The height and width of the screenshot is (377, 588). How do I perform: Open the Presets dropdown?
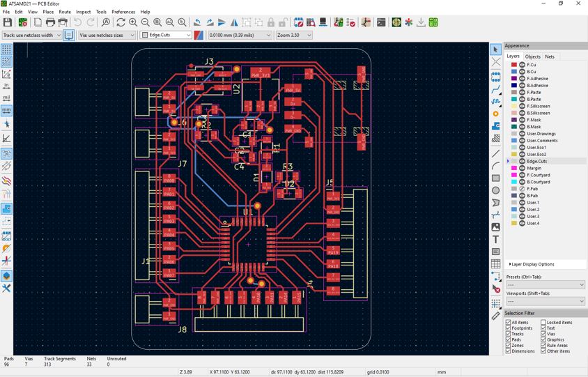pos(546,284)
